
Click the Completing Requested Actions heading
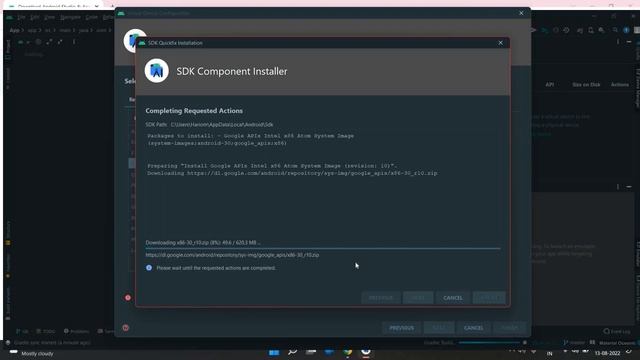pyautogui.click(x=194, y=111)
